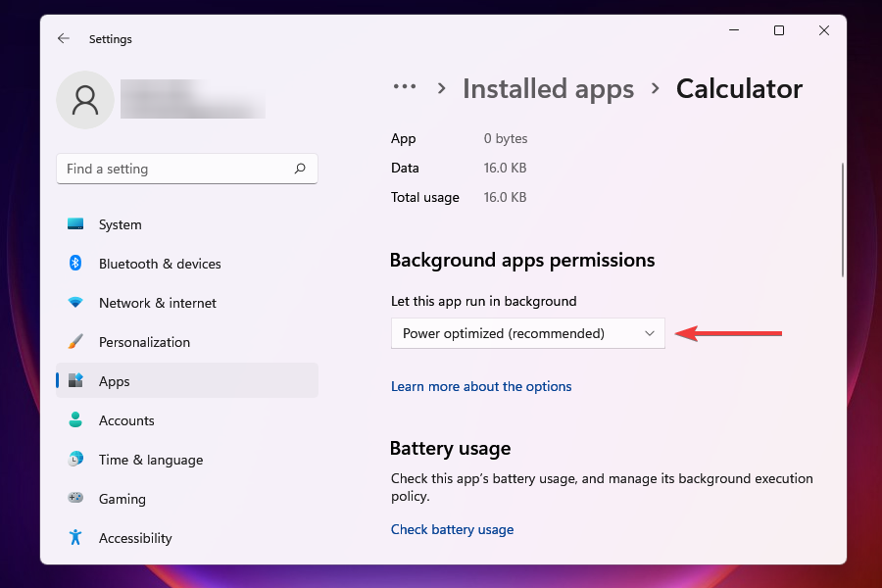Open the Power optimized background dropdown

527,333
